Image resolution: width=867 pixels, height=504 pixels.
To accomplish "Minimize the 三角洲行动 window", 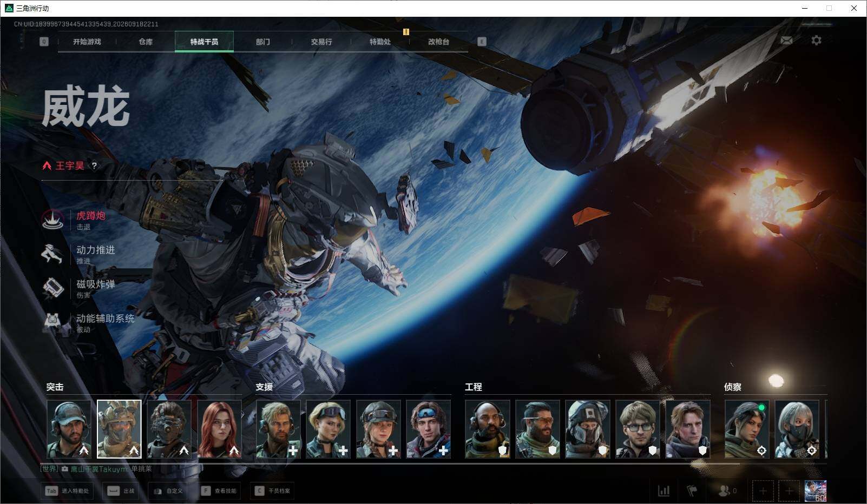I will [804, 8].
